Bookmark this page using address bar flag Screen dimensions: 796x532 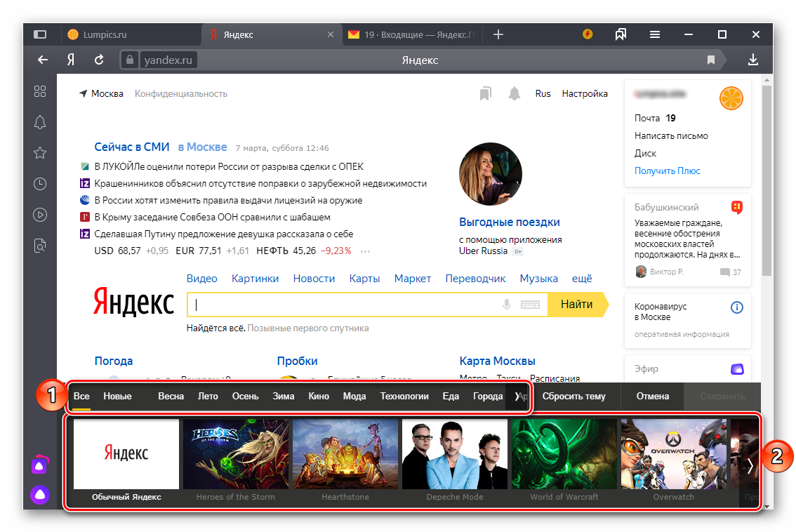[x=710, y=60]
